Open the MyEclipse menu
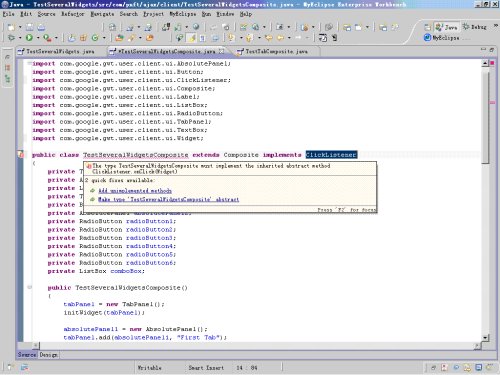The width and height of the screenshot is (500, 375). 183,14
